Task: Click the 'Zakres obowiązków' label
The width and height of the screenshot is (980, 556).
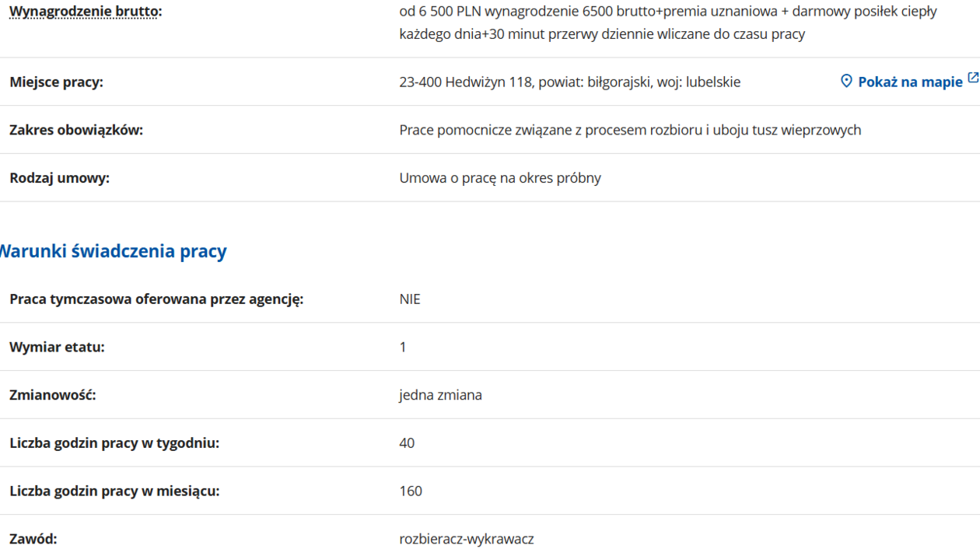Action: point(76,131)
